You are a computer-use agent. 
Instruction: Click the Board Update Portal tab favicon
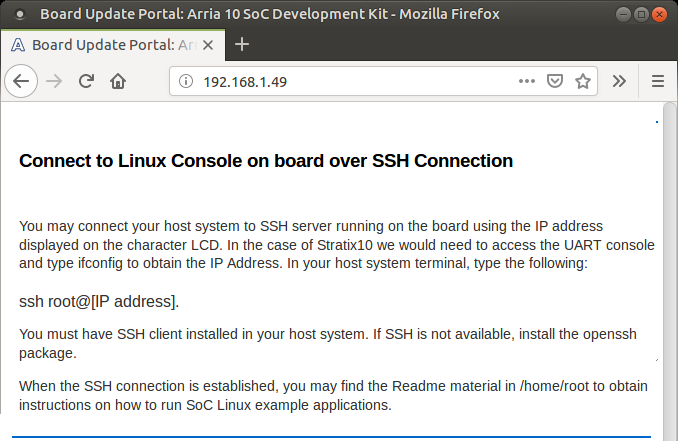19,45
